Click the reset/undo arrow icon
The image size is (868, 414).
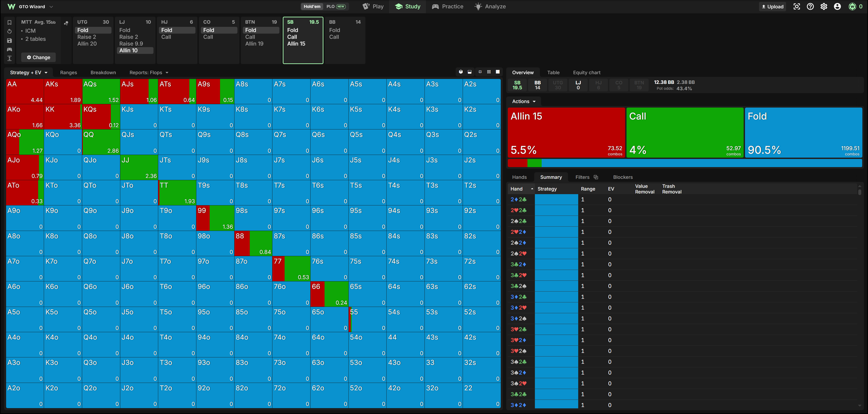tap(9, 31)
